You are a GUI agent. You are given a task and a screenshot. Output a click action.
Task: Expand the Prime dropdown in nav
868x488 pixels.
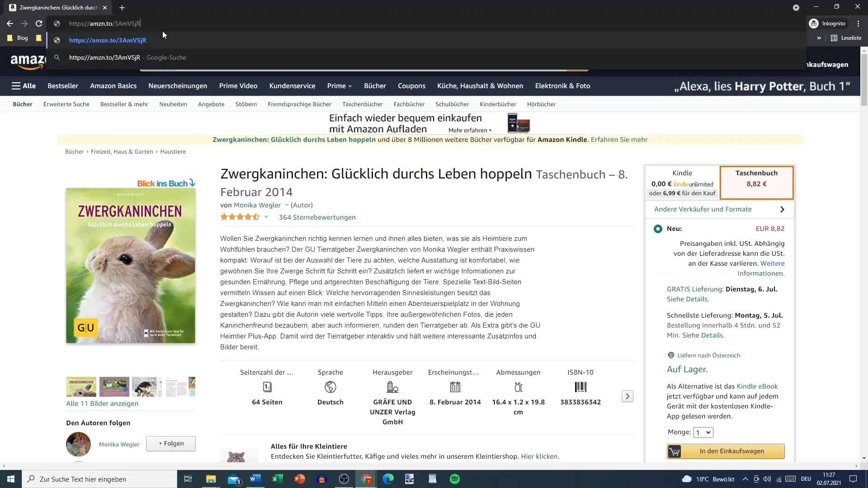pyautogui.click(x=340, y=86)
